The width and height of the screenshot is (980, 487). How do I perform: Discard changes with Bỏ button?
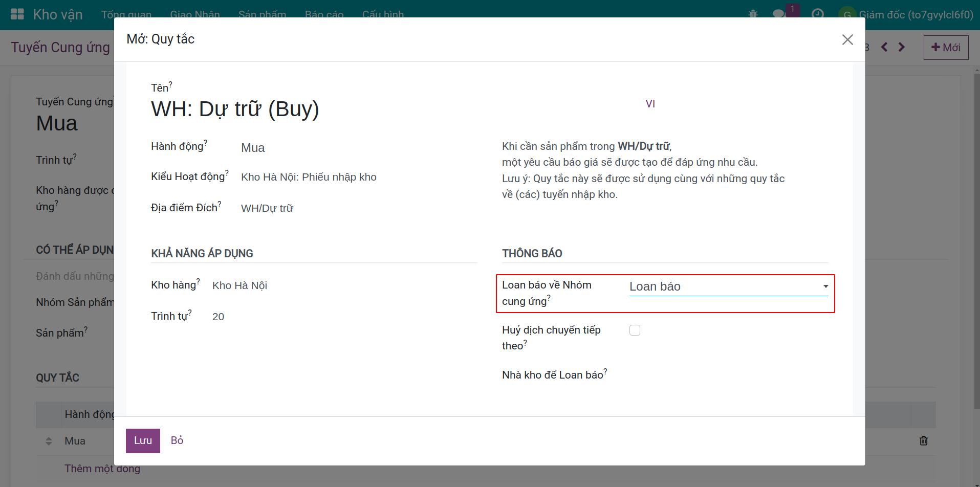(x=177, y=440)
